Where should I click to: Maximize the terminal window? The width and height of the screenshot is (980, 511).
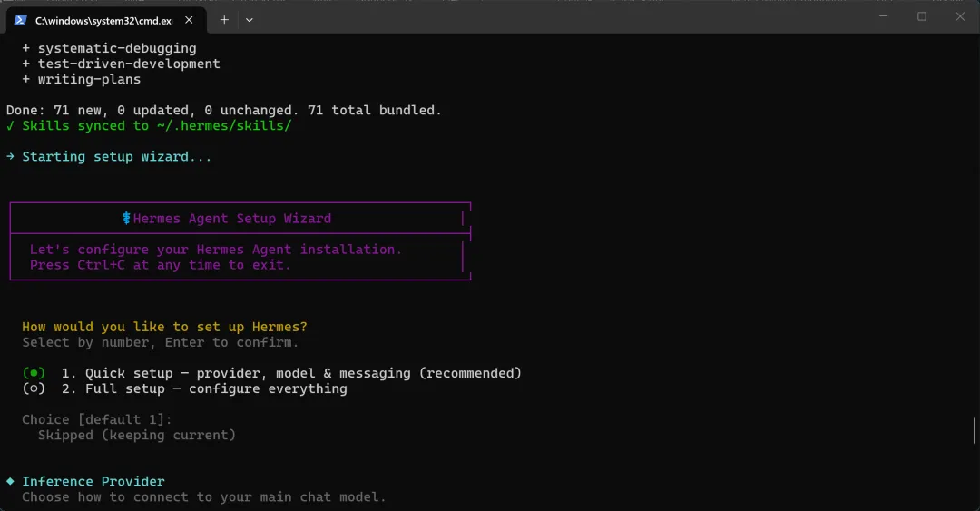922,16
